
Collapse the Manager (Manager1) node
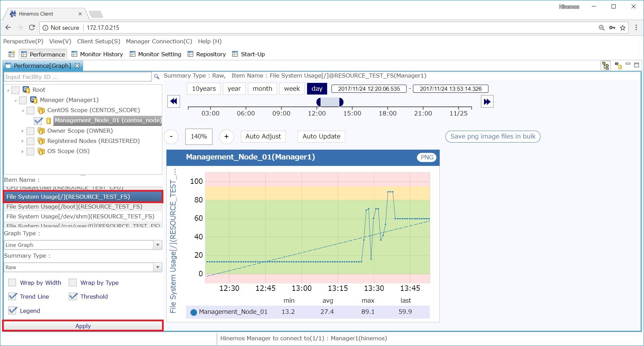(16, 101)
